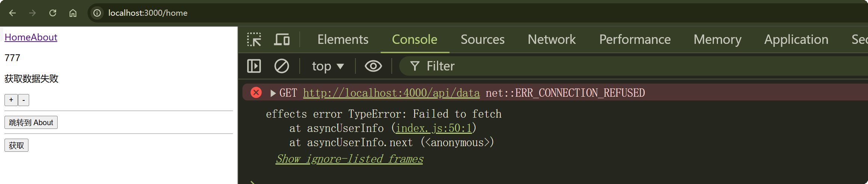Show the console sidebar panel
868x184 pixels.
254,66
